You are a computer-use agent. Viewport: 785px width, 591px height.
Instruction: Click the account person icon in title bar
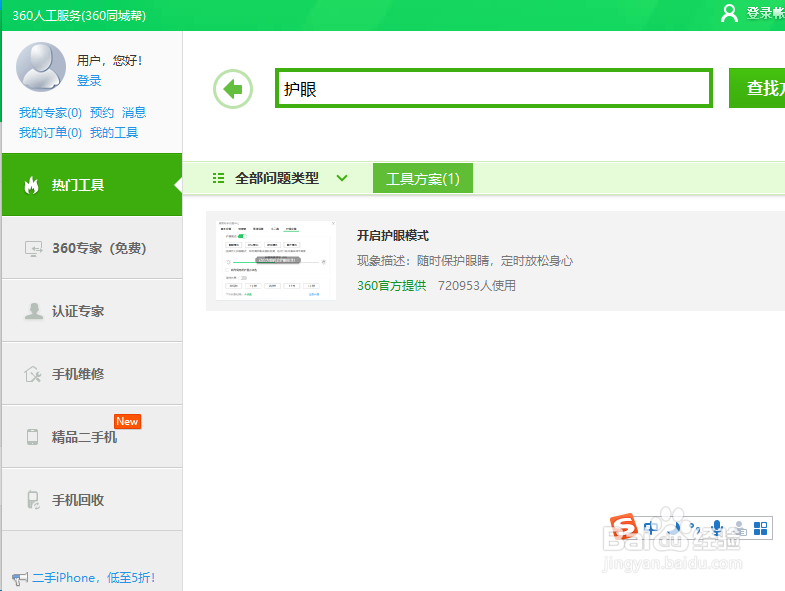(x=729, y=14)
